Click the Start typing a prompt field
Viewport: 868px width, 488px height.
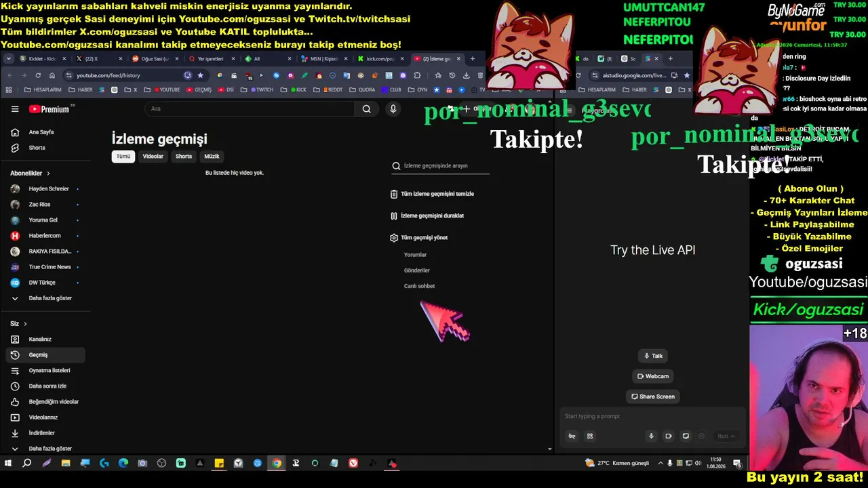[651, 416]
